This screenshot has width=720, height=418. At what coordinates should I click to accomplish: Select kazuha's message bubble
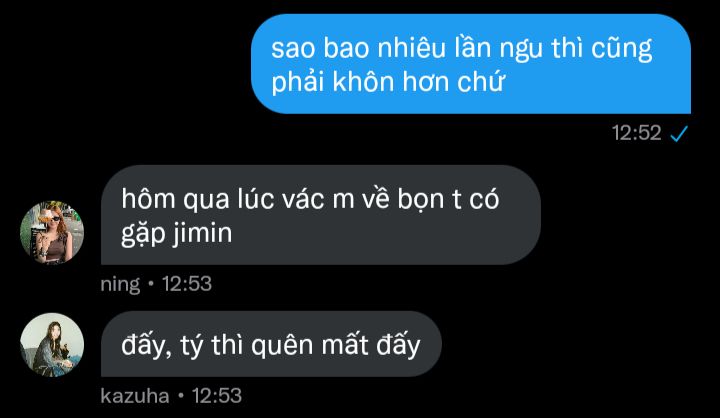pos(271,344)
